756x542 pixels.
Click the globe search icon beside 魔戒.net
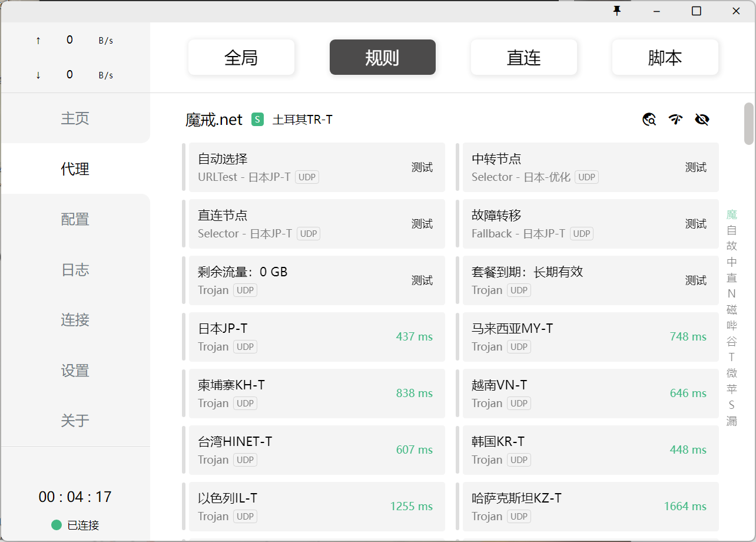649,120
